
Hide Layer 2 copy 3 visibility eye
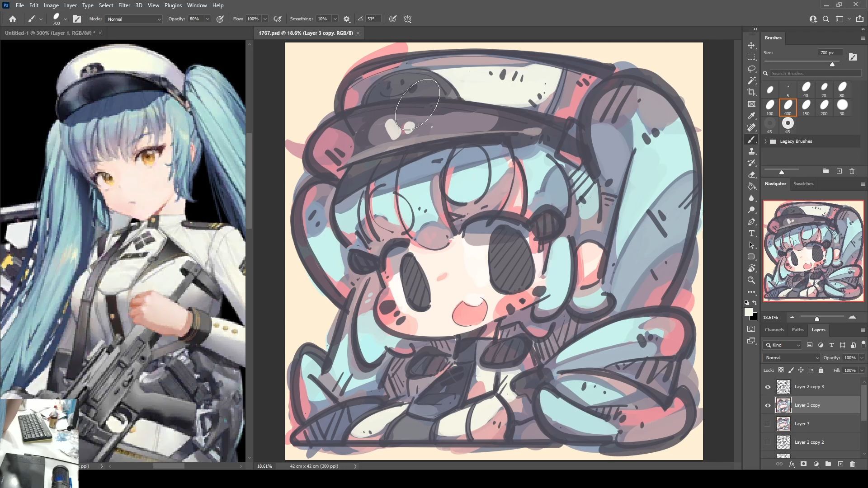coord(768,387)
